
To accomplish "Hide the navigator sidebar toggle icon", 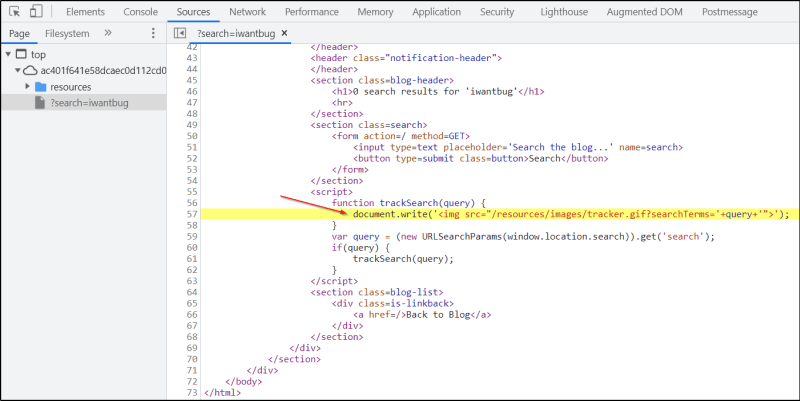I will click(x=180, y=33).
